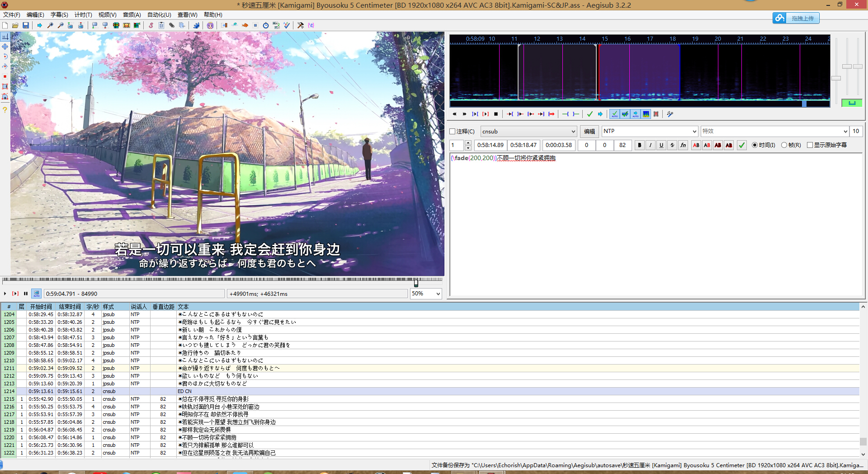Click the New subtitles file icon

(x=5, y=25)
